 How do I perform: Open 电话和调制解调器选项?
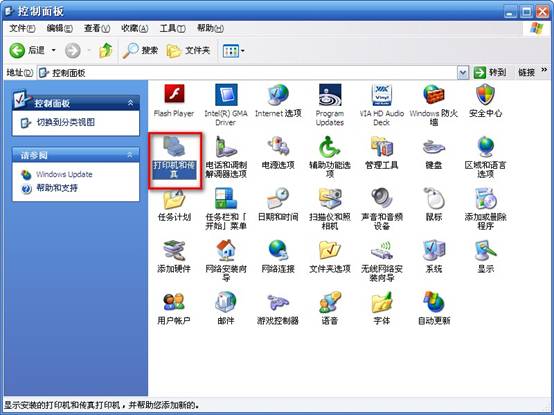coord(226,157)
